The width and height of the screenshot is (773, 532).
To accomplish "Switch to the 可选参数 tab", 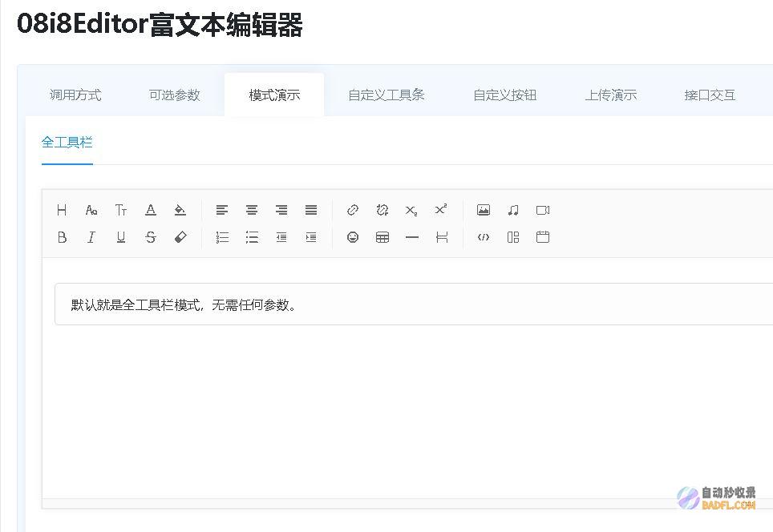I will click(175, 95).
